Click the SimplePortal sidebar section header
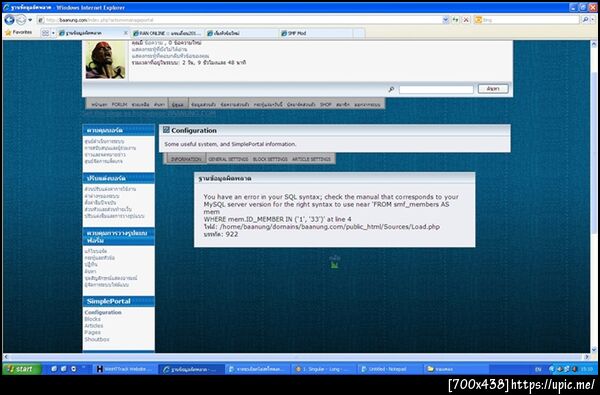Image resolution: width=600 pixels, height=395 pixels. tap(119, 301)
